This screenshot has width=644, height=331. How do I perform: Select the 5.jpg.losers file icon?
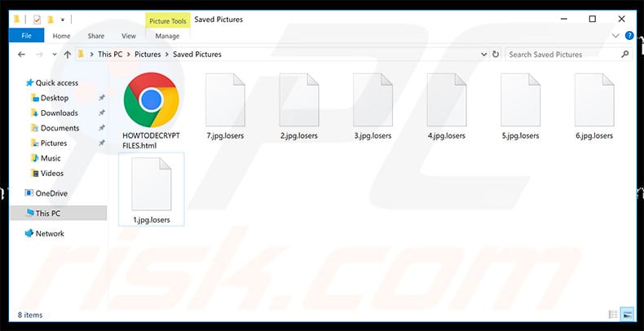point(520,99)
